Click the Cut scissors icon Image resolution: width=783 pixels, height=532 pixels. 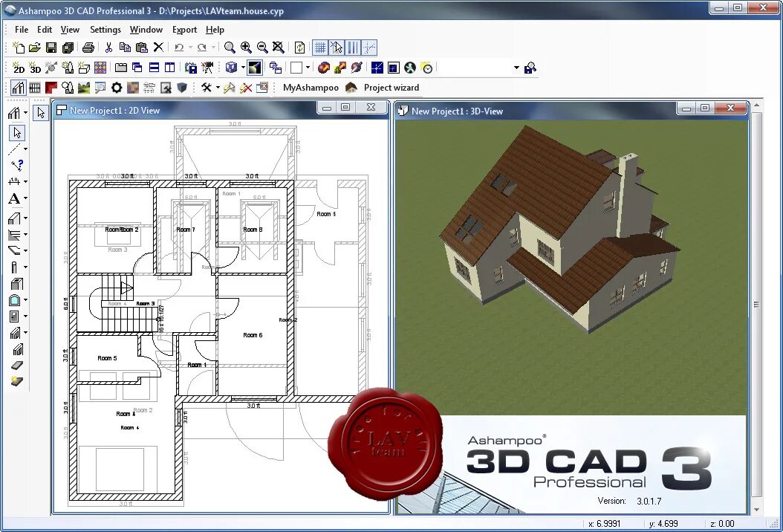click(x=108, y=48)
